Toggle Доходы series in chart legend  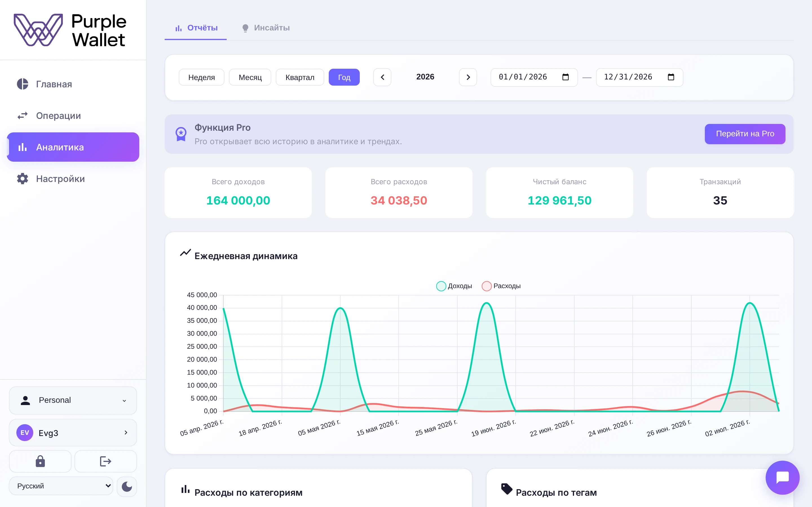(454, 286)
